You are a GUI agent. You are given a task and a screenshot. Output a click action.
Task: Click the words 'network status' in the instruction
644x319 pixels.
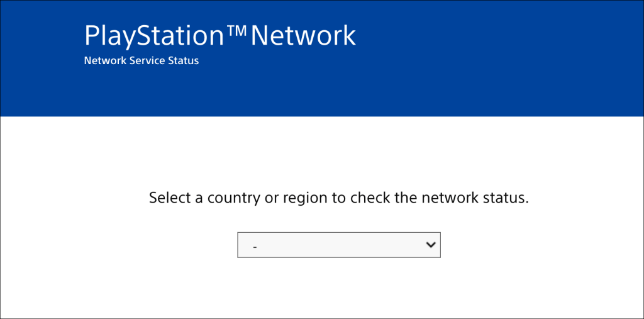(475, 198)
